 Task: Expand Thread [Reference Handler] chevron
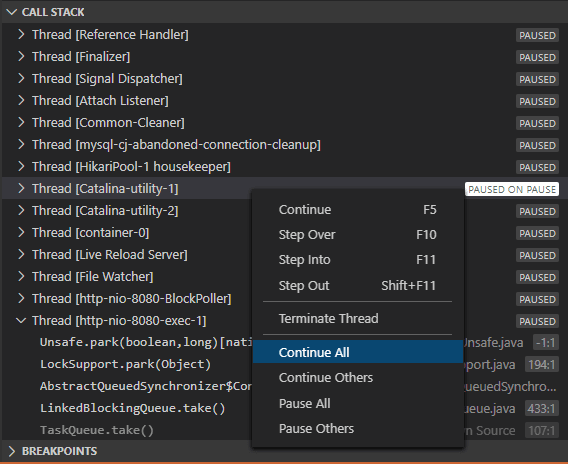click(x=21, y=34)
